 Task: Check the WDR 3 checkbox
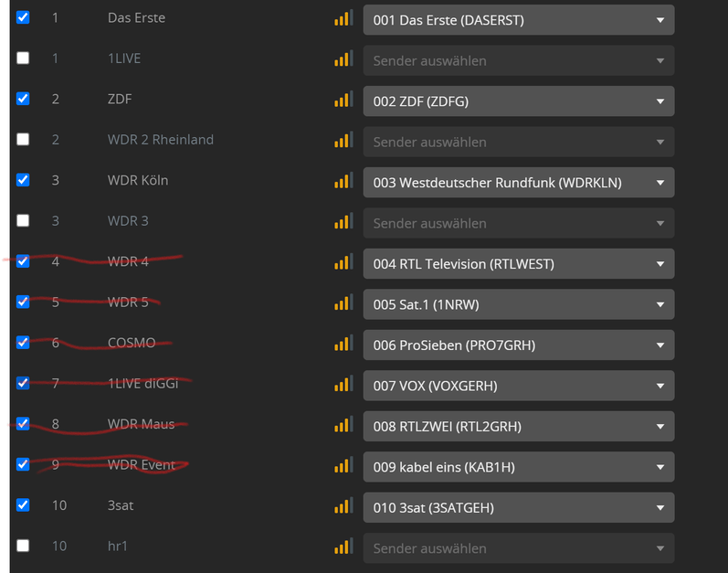pyautogui.click(x=23, y=220)
